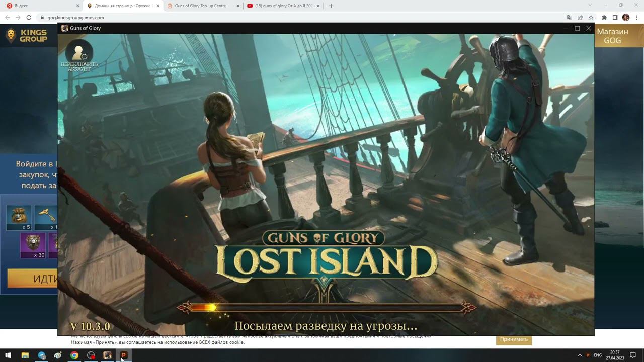
Task: Click the Kings Group logo
Action: 27,36
